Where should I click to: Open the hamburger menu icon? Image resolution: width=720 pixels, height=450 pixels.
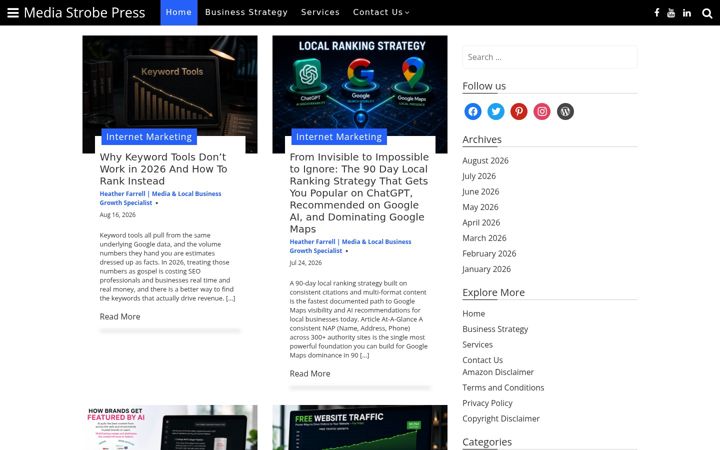coord(13,12)
